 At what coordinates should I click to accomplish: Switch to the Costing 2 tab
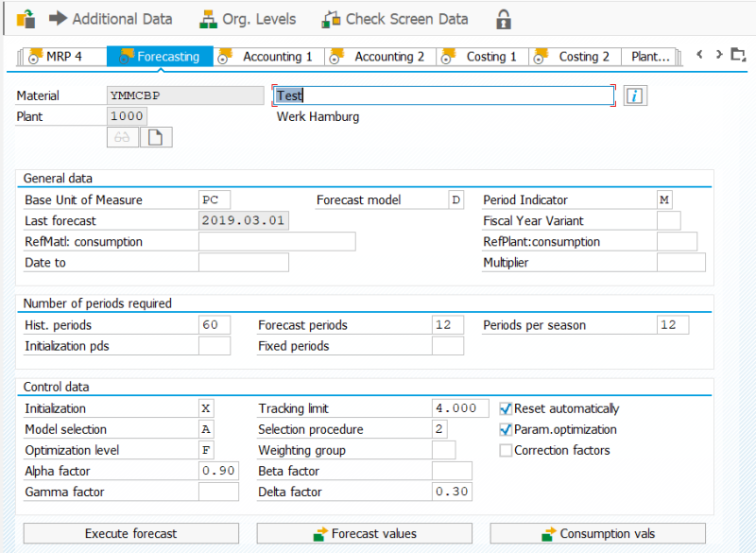[x=576, y=57]
